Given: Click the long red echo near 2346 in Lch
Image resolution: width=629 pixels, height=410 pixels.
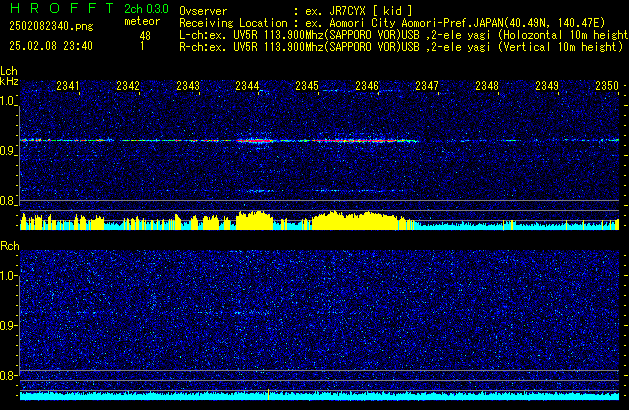Looking at the screenshot, I should click(363, 141).
